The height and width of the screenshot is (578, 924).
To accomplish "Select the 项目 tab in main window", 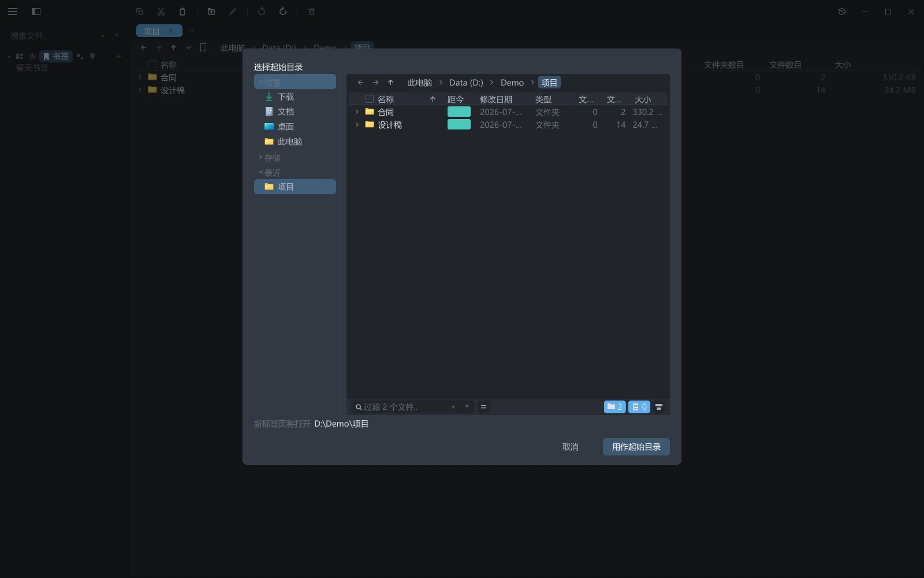I will click(159, 31).
